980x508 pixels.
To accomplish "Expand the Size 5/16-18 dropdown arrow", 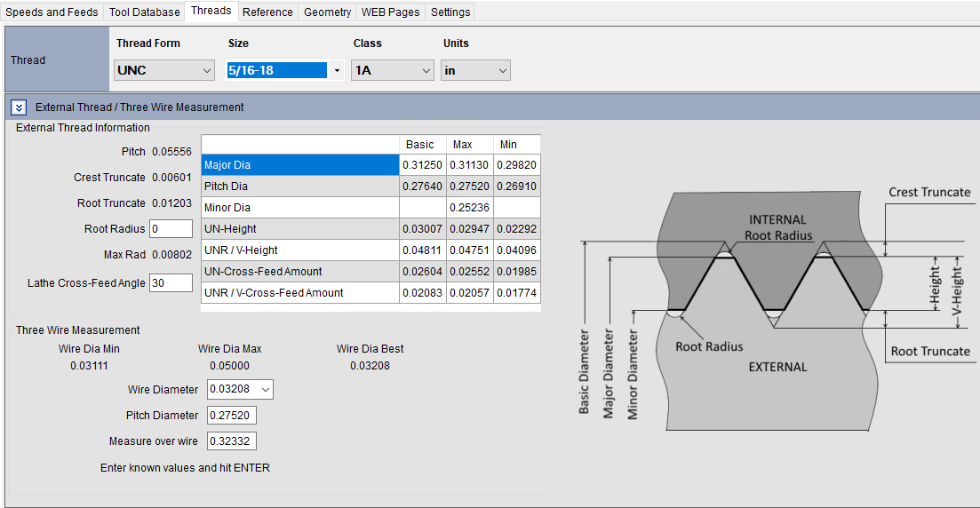I will 337,70.
